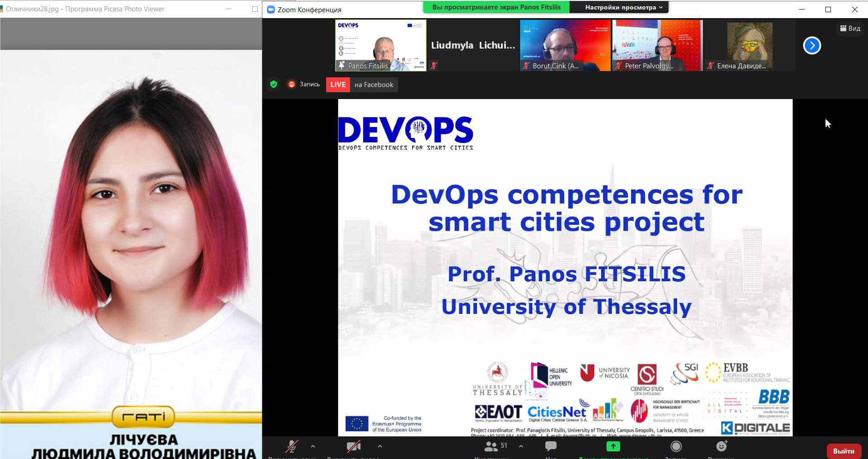Click the University of Nicosia logo
868x459 pixels.
pos(605,374)
